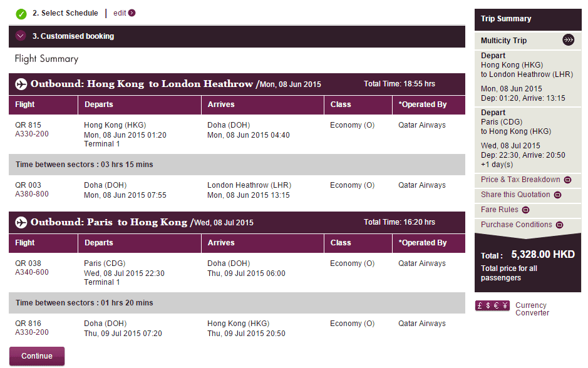This screenshot has width=588, height=368.
Task: Click flight number QR 816
Action: coord(28,324)
